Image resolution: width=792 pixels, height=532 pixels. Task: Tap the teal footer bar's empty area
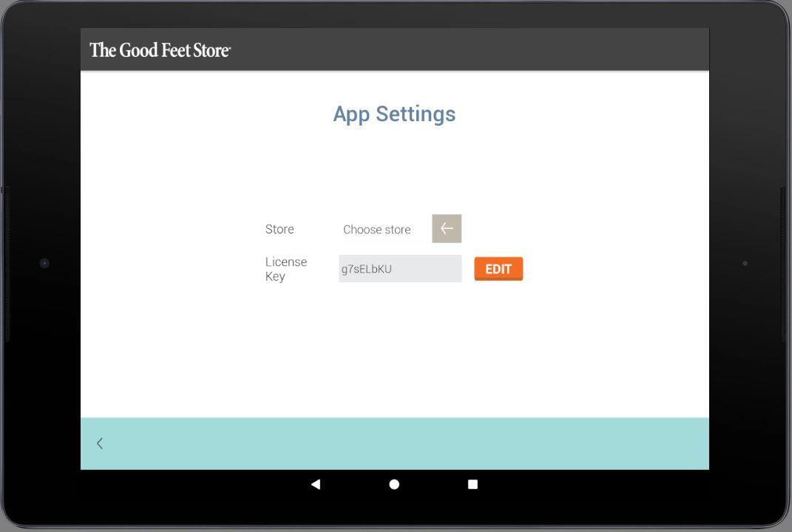(404, 443)
